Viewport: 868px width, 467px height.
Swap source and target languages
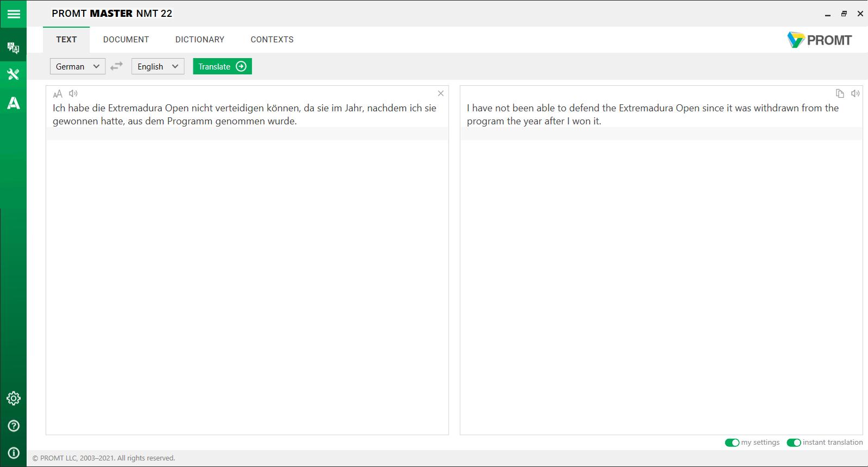click(x=116, y=66)
